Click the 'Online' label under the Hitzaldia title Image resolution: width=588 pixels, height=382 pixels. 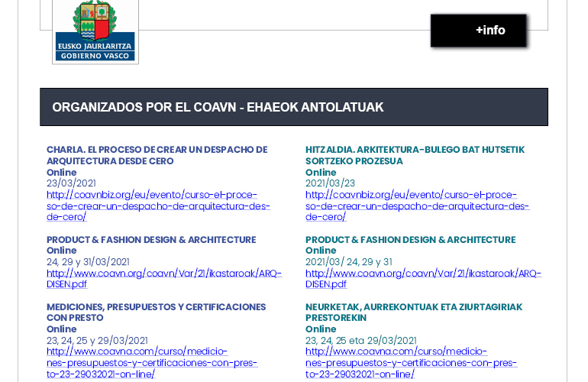(x=321, y=172)
